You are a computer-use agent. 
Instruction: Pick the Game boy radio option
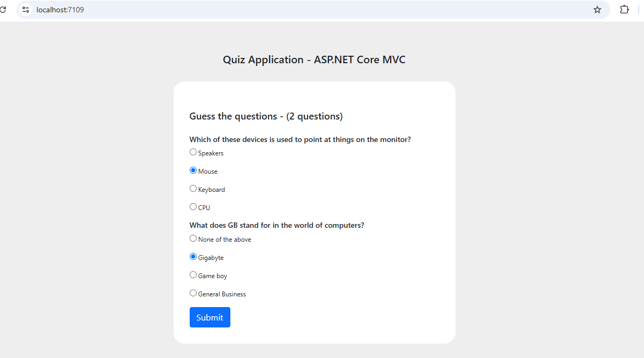tap(193, 275)
